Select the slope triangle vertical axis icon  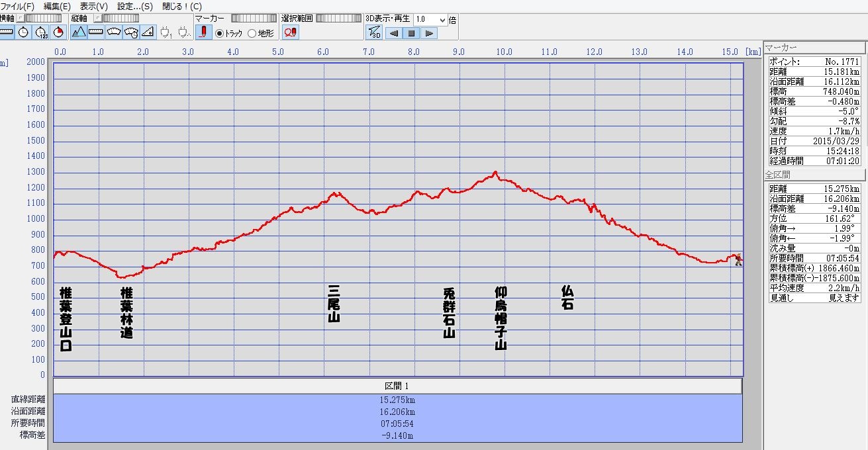(x=147, y=32)
